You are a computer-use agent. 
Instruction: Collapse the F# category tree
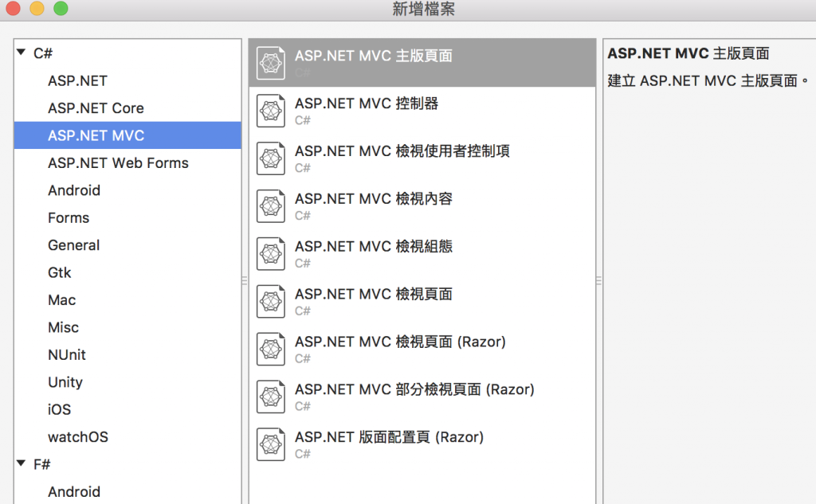point(21,464)
